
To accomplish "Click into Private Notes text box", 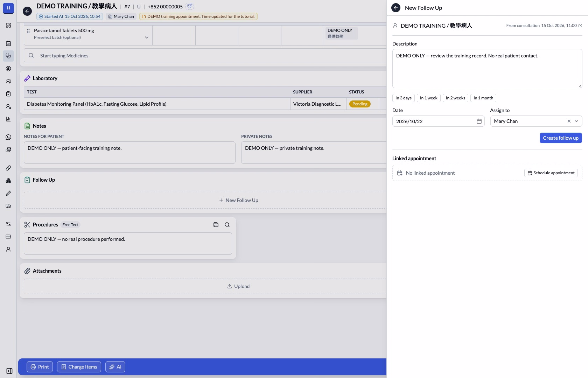I will coord(314,153).
